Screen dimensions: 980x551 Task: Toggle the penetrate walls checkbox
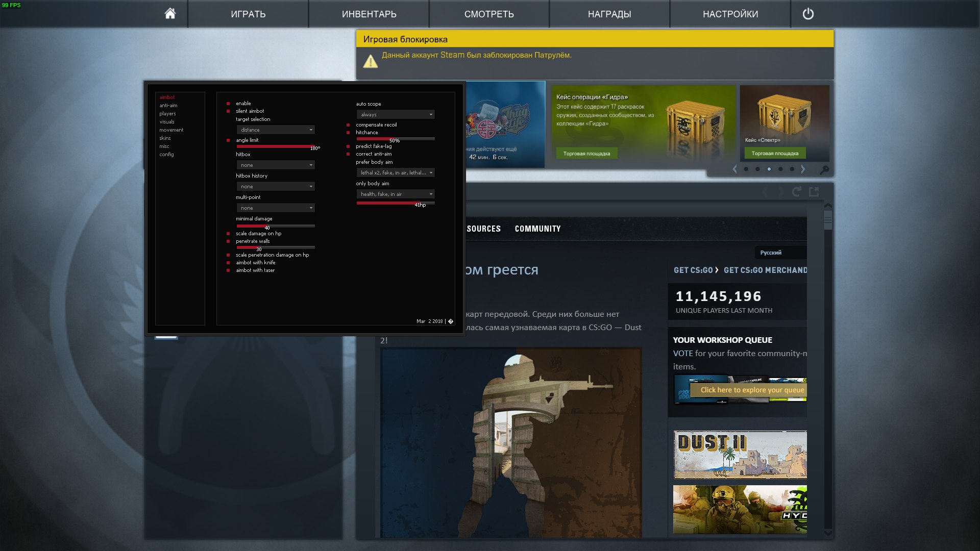228,241
